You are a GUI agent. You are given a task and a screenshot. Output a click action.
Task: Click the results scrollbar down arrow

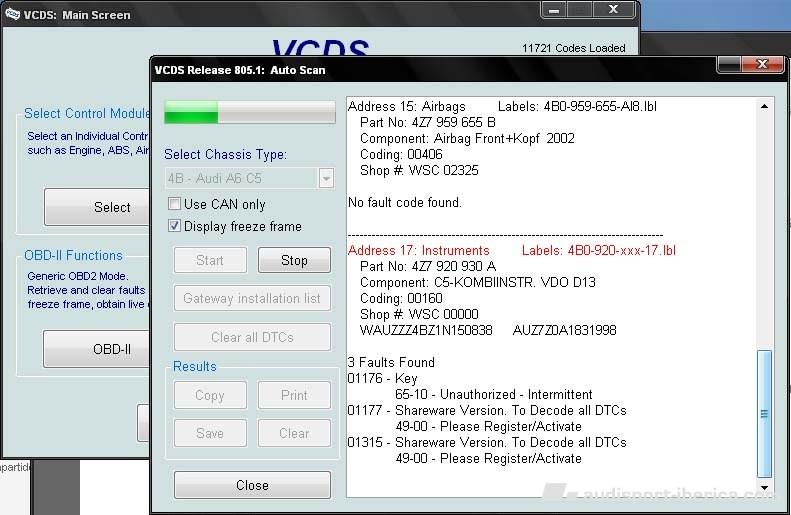(764, 488)
